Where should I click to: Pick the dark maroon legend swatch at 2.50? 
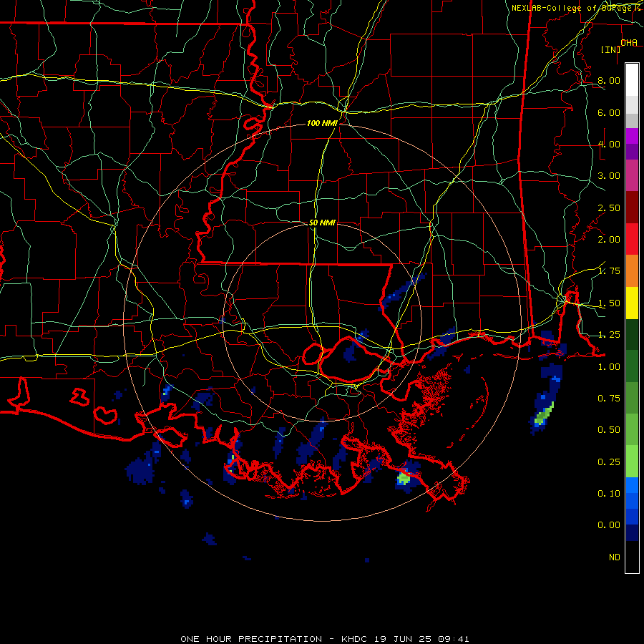tap(632, 208)
